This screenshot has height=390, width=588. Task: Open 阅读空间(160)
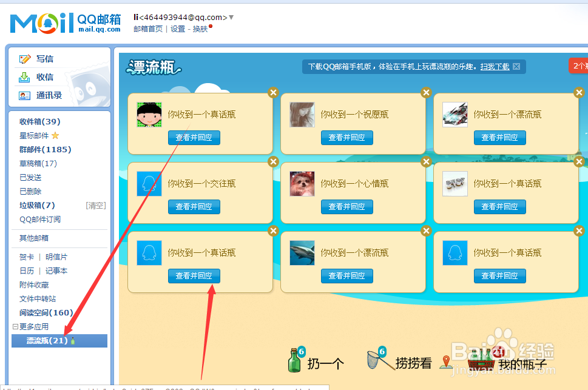(46, 312)
